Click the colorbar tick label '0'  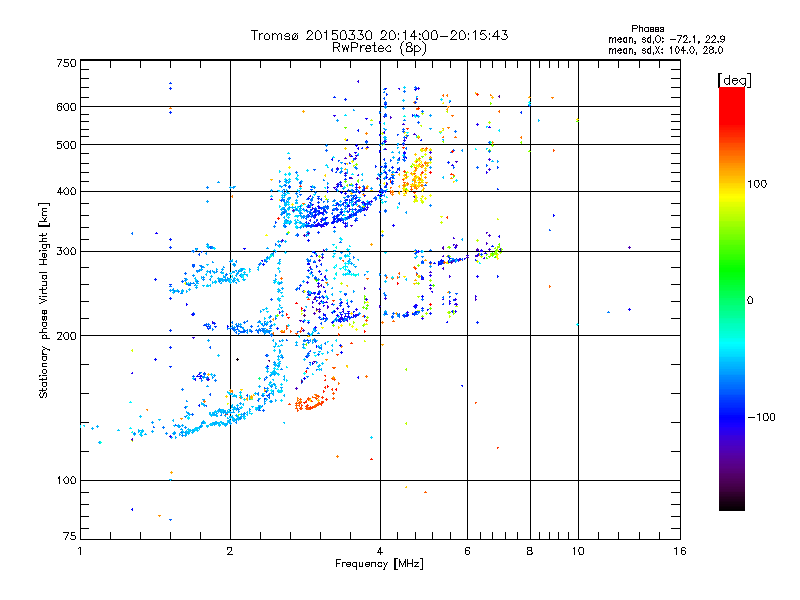(x=750, y=301)
